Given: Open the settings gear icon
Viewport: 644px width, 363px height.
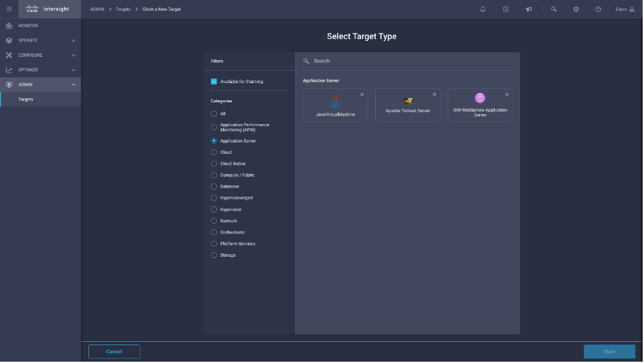Looking at the screenshot, I should (x=575, y=9).
